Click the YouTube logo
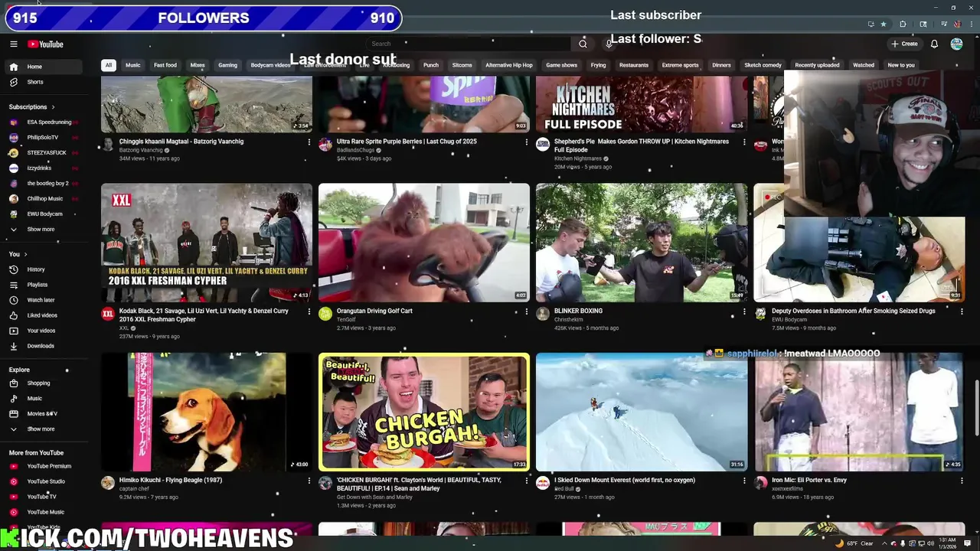The width and height of the screenshot is (980, 551). pyautogui.click(x=46, y=44)
